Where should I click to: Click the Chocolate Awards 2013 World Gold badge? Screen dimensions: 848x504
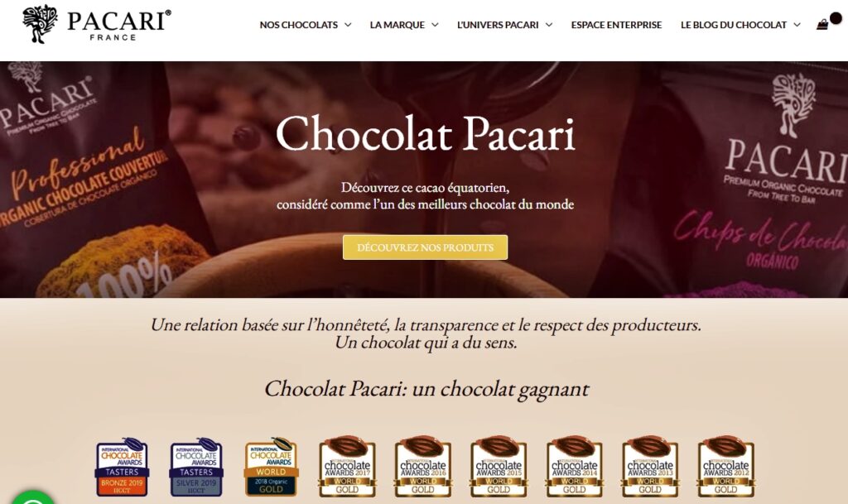(x=650, y=466)
